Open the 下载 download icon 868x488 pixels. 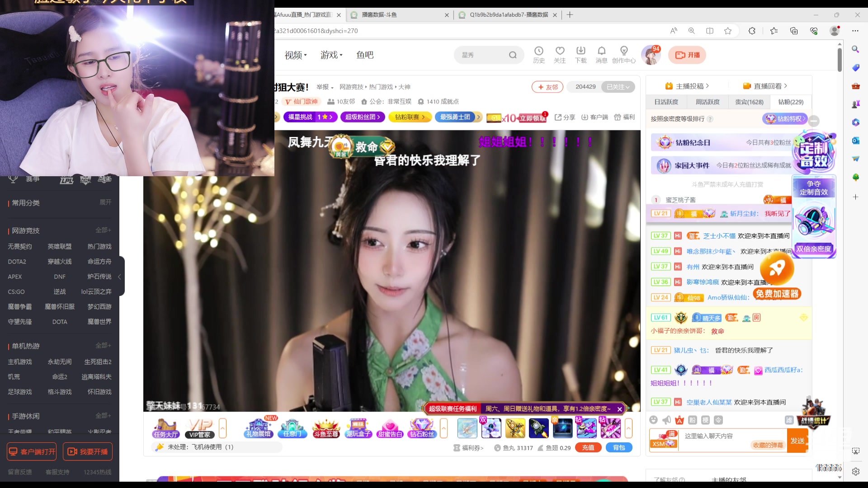(580, 55)
